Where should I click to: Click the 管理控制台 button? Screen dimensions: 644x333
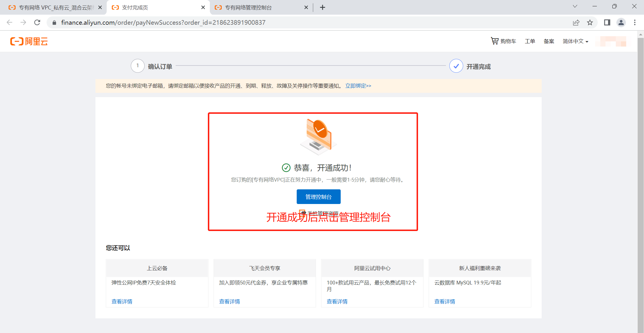pos(319,197)
